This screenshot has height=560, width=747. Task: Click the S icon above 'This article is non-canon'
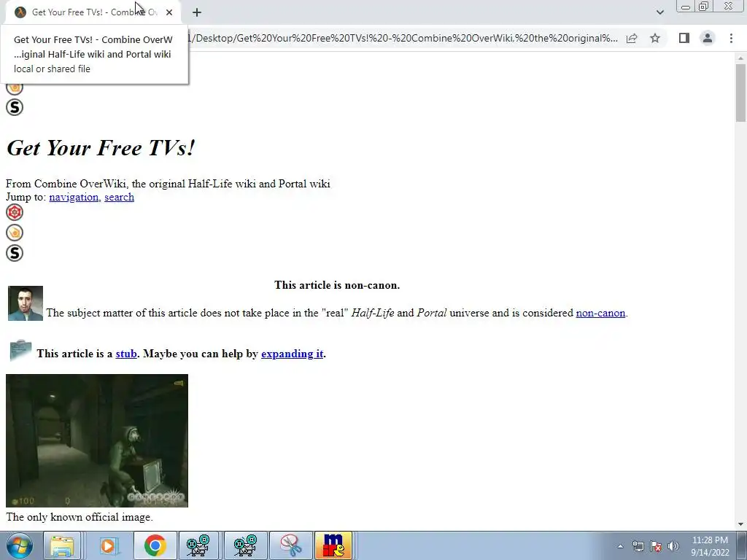coord(15,253)
